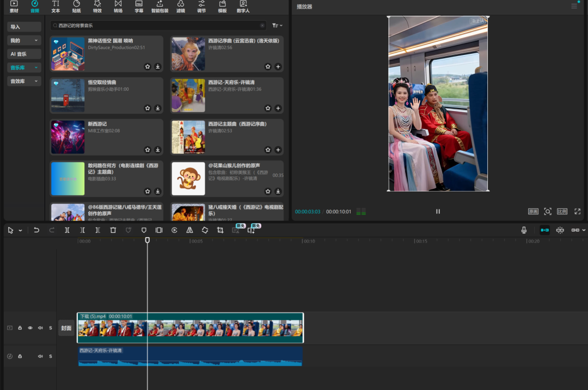Download the 新西游记 music track
Image resolution: width=588 pixels, height=390 pixels.
[157, 150]
